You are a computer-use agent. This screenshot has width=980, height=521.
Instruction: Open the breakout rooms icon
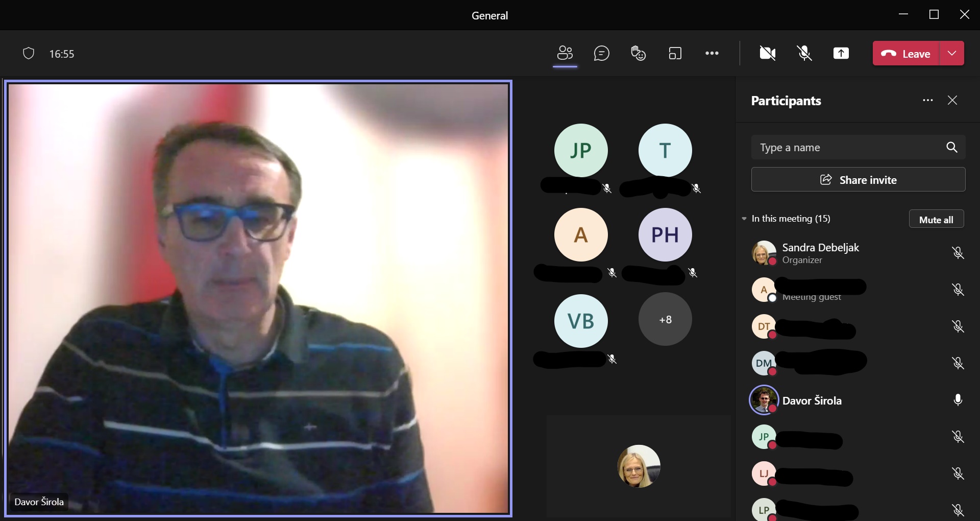tap(675, 53)
